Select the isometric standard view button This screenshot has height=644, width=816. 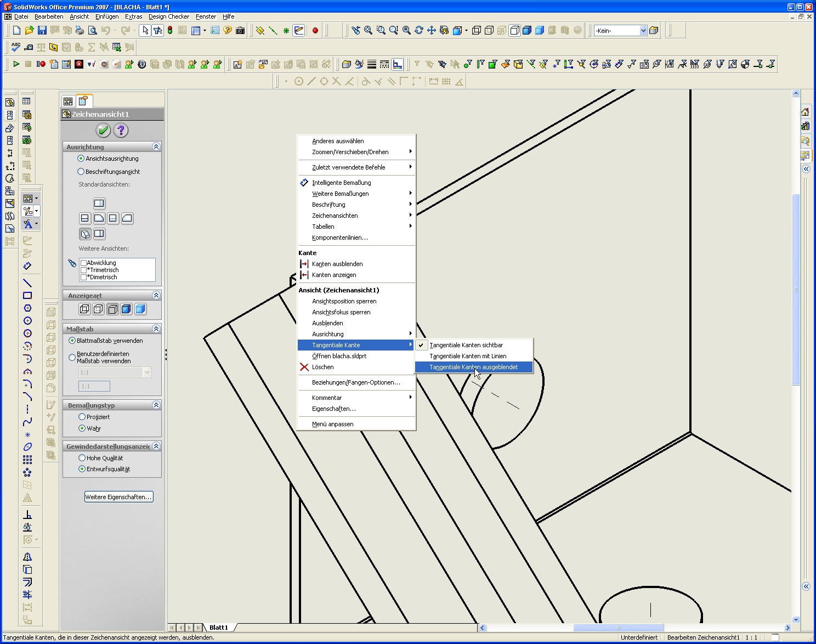(85, 234)
